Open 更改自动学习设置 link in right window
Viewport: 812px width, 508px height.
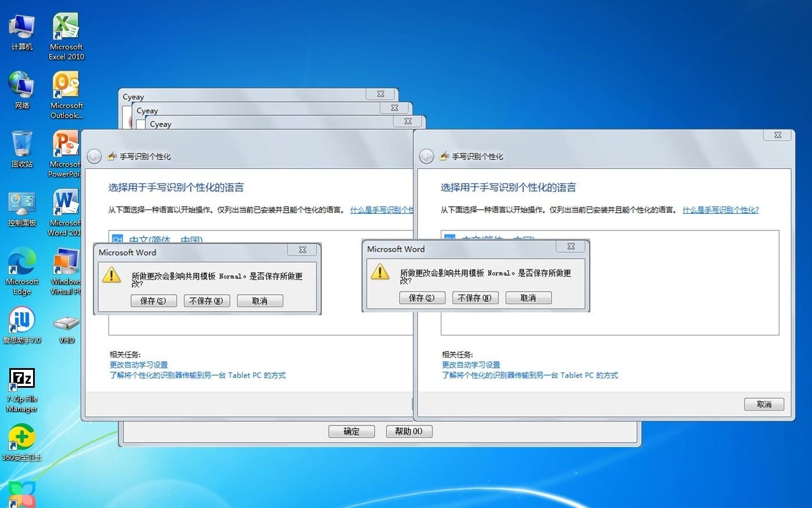pos(471,365)
